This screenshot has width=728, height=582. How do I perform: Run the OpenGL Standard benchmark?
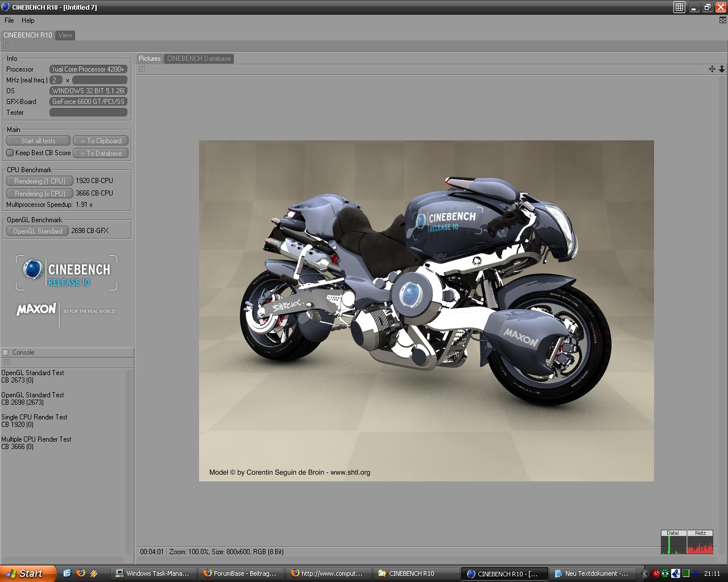pos(38,231)
